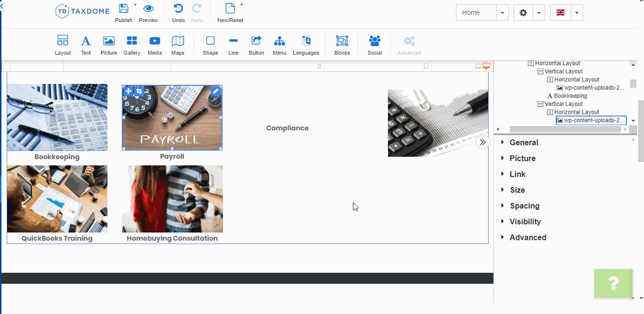644x314 pixels.
Task: Select the Maps tool
Action: 177,41
